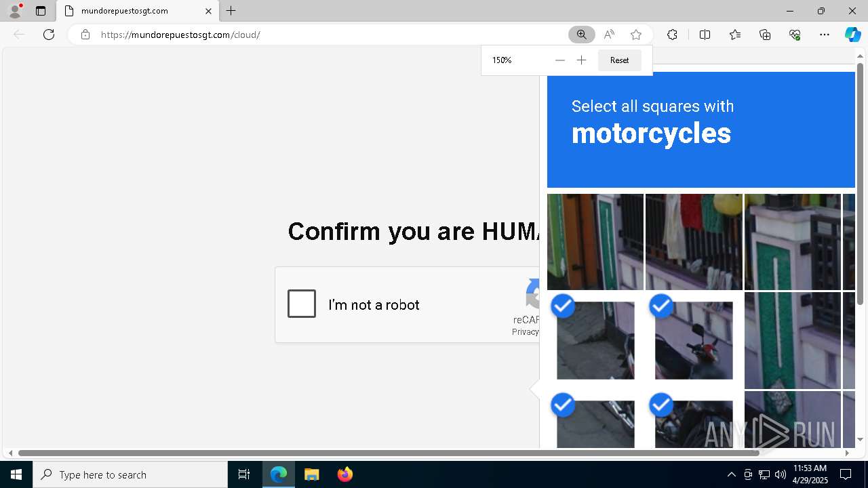Open File Explorer taskbar icon

(x=312, y=474)
